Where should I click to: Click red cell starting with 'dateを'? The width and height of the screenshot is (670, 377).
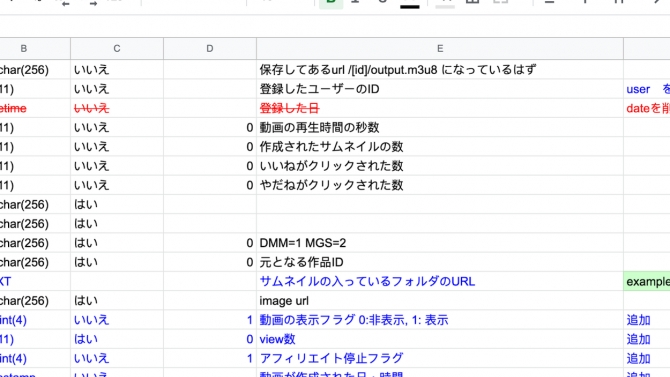[646, 108]
